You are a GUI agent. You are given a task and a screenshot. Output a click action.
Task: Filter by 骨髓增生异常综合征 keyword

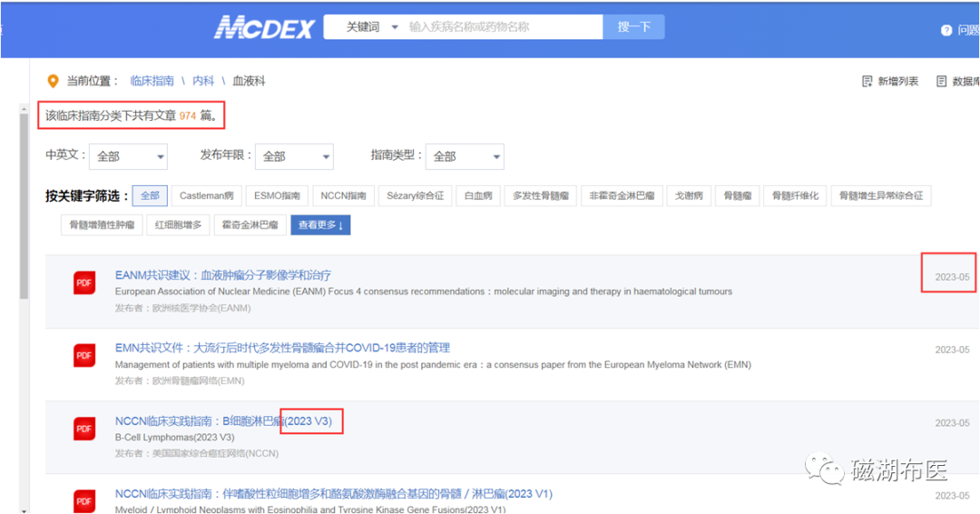point(881,196)
